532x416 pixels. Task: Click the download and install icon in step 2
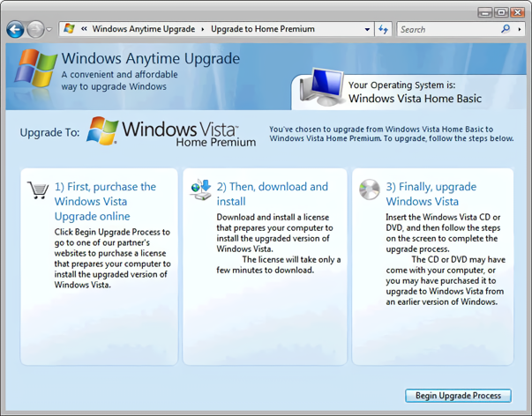click(x=201, y=189)
